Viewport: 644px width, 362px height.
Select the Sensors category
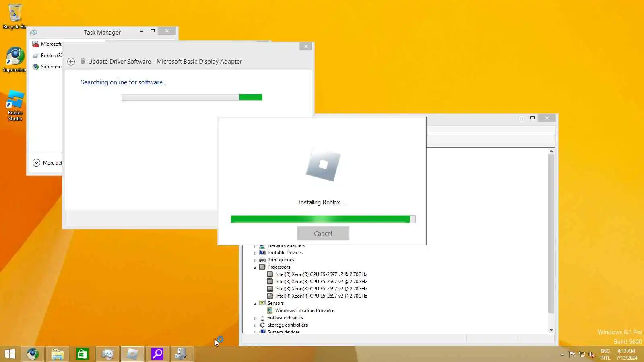(276, 303)
